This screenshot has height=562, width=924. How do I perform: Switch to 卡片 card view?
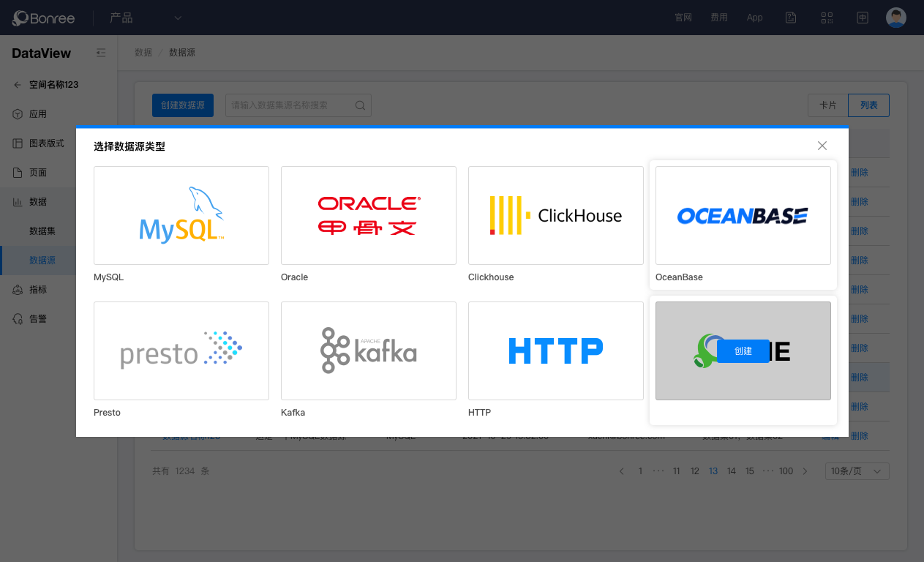(827, 105)
